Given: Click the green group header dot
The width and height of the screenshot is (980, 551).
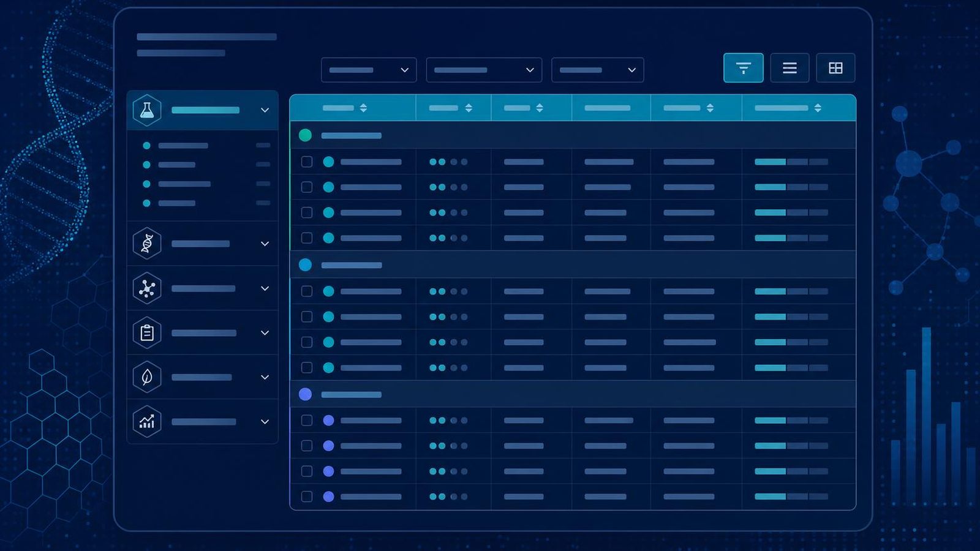Looking at the screenshot, I should click(305, 135).
